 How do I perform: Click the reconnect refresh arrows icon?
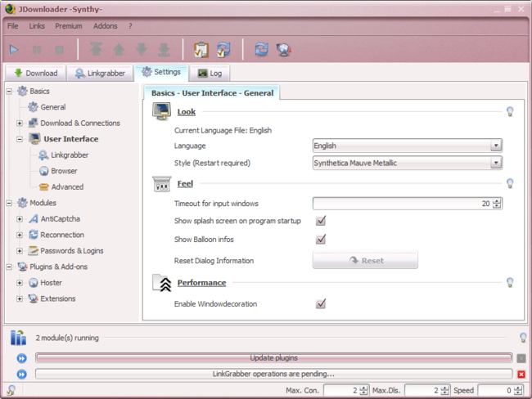click(261, 50)
